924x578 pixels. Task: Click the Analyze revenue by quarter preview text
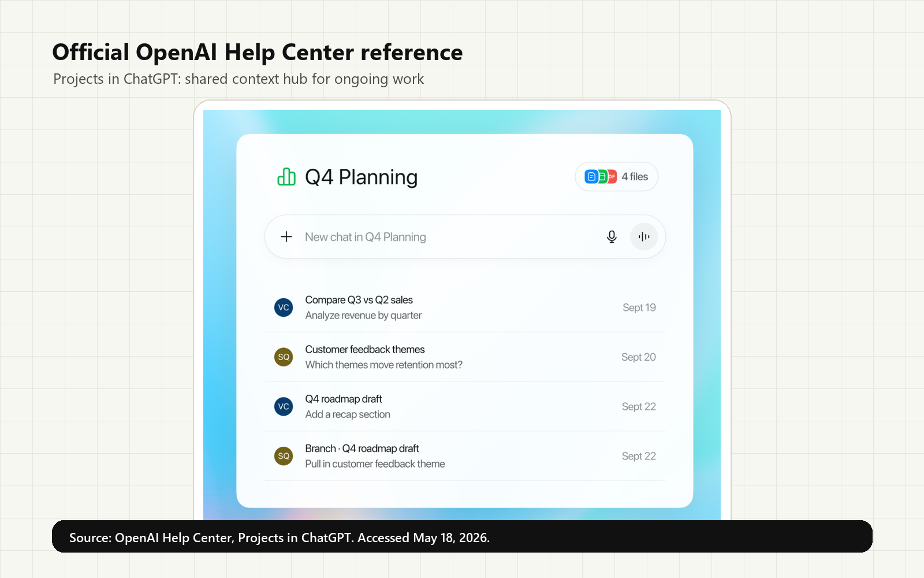(363, 316)
